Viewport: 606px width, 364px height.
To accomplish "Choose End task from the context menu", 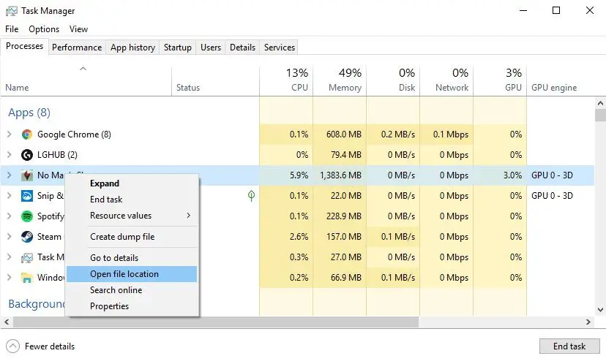I will pos(106,200).
